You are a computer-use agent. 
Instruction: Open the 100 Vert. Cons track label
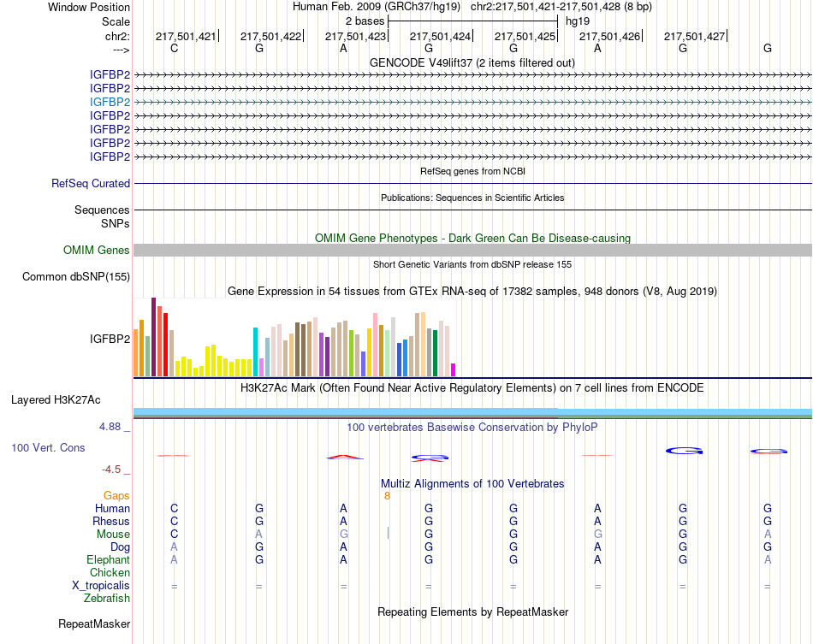[48, 447]
